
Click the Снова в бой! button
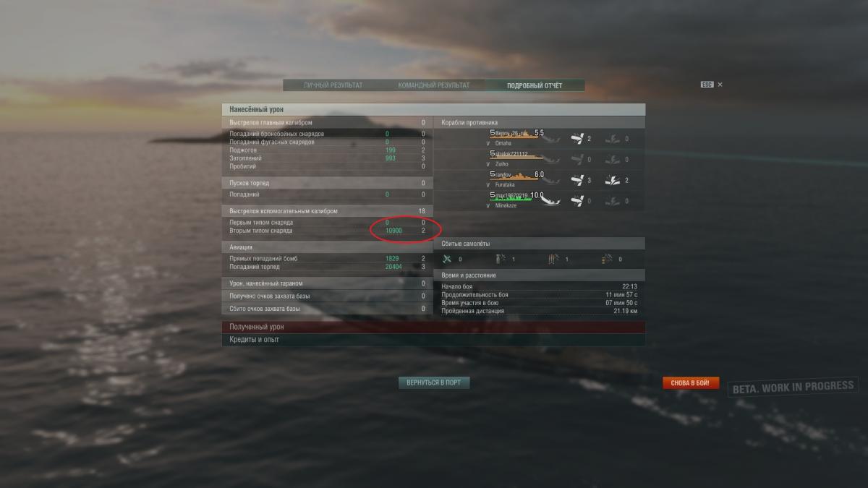pos(691,382)
